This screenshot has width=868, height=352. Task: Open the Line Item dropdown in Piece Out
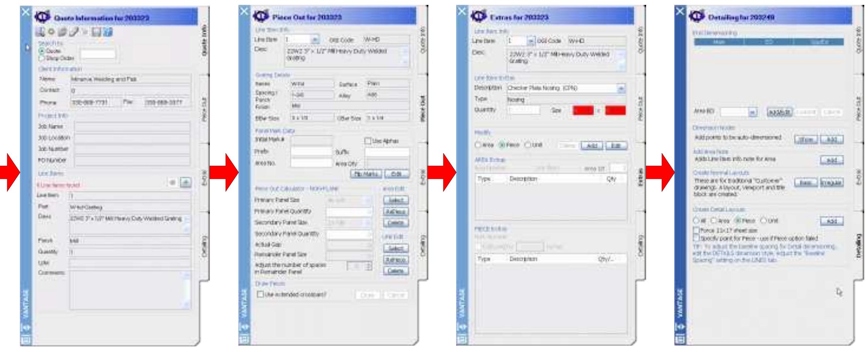tap(315, 39)
